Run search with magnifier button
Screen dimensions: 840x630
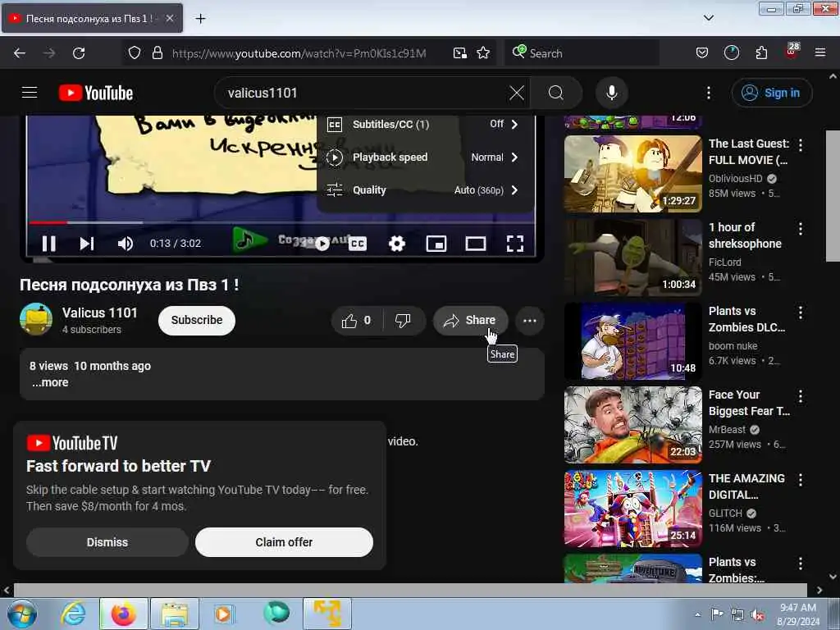(556, 93)
